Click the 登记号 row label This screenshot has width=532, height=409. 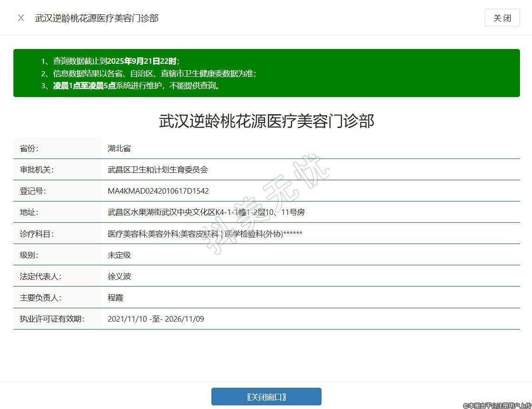pyautogui.click(x=33, y=191)
